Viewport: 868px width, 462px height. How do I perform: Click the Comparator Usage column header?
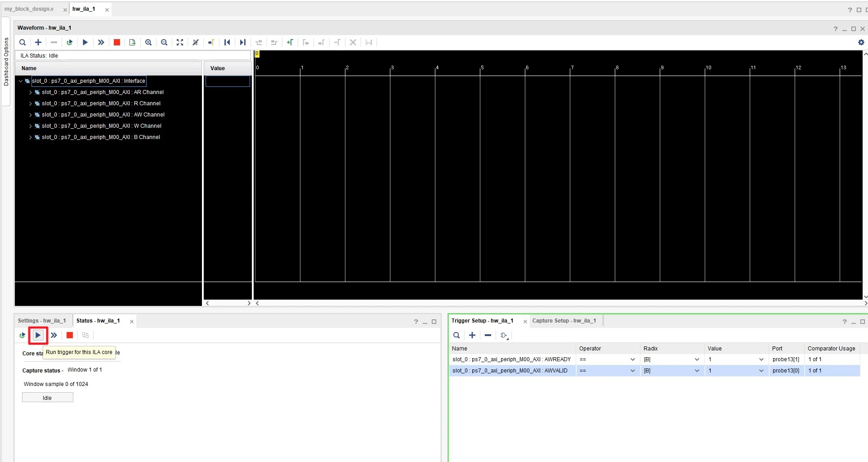(x=831, y=349)
